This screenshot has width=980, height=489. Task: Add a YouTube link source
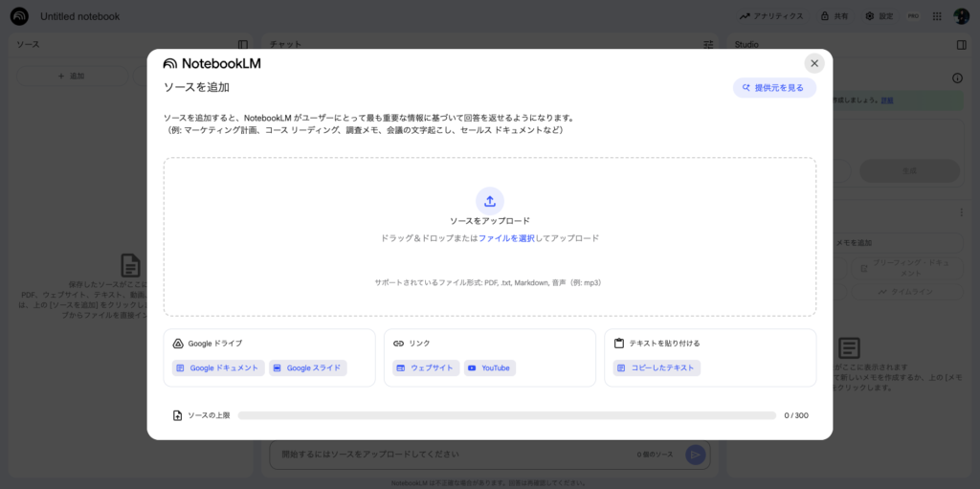[489, 368]
